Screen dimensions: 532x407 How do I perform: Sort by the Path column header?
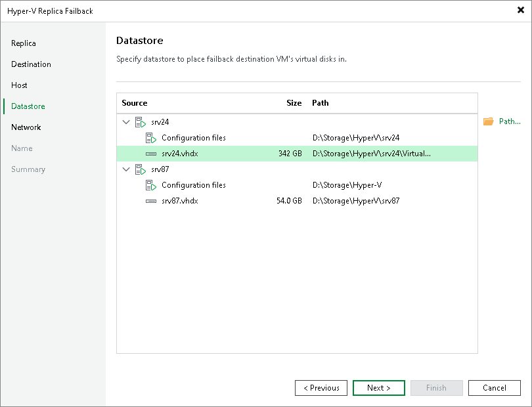click(x=321, y=103)
